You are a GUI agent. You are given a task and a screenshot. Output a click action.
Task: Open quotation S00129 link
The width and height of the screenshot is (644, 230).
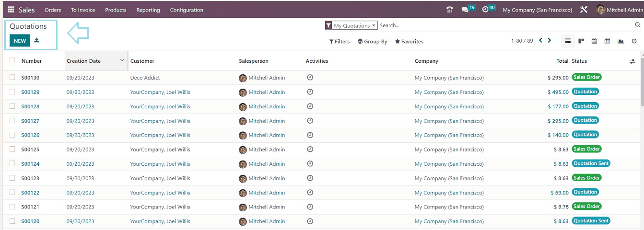pos(30,92)
